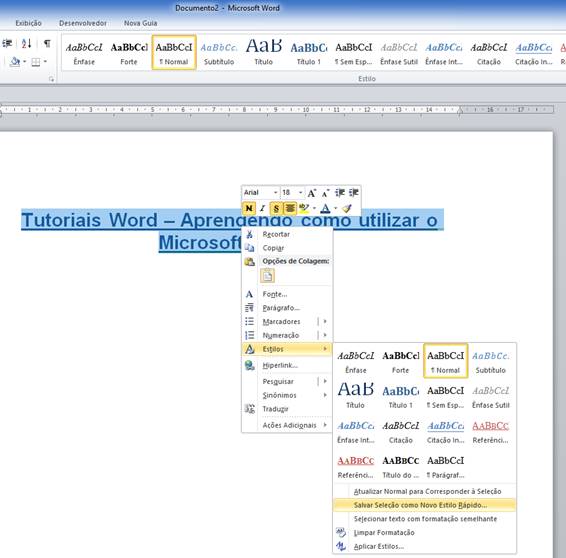Select Citação style in the styles submenu
Screen dimensions: 566x558
click(x=401, y=431)
